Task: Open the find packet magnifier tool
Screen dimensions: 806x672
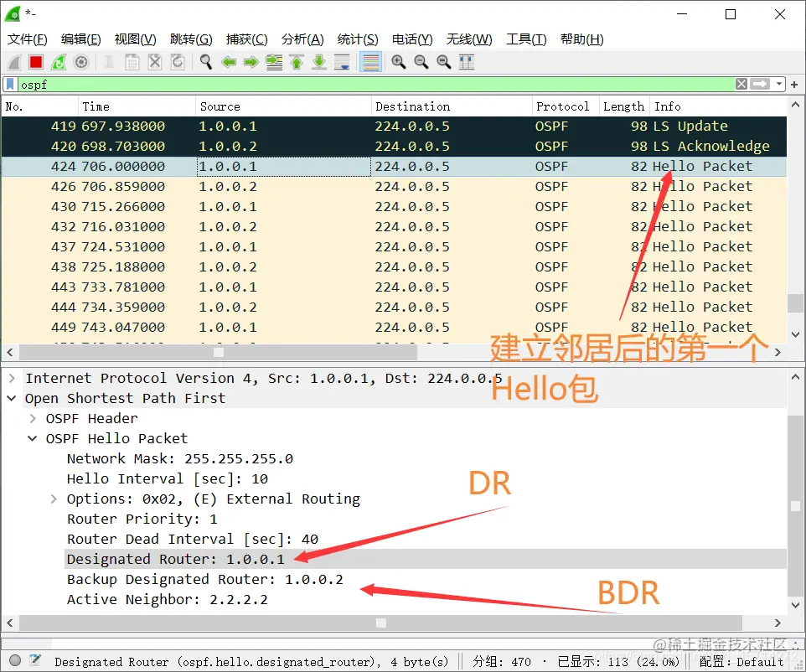Action: (205, 62)
